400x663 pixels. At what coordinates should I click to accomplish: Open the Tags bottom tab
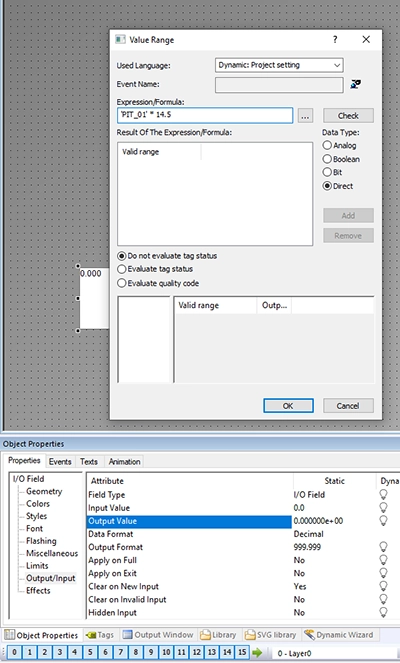tap(100, 635)
